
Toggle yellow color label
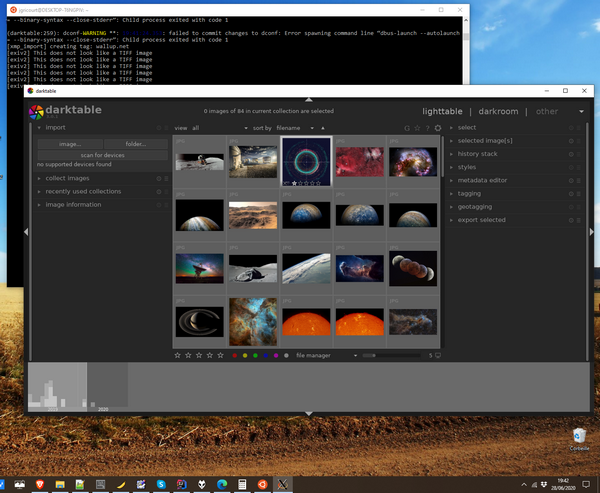point(245,356)
